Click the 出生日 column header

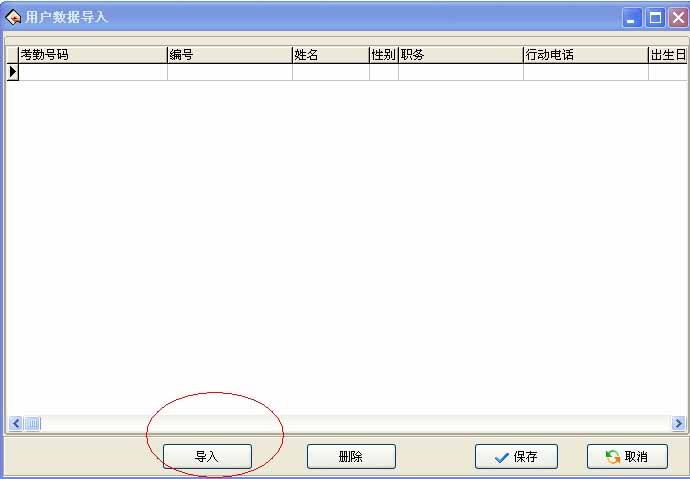point(668,55)
